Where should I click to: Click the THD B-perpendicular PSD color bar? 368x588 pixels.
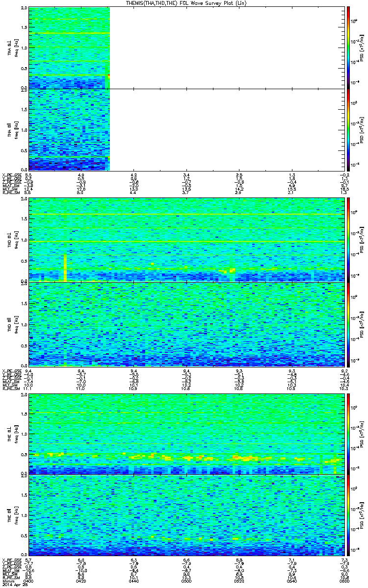click(x=348, y=239)
